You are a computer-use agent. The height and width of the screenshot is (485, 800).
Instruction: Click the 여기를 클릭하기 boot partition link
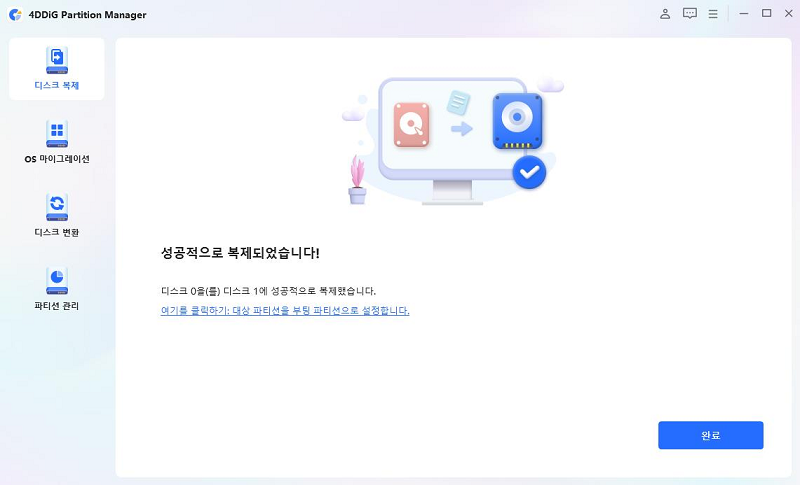285,310
